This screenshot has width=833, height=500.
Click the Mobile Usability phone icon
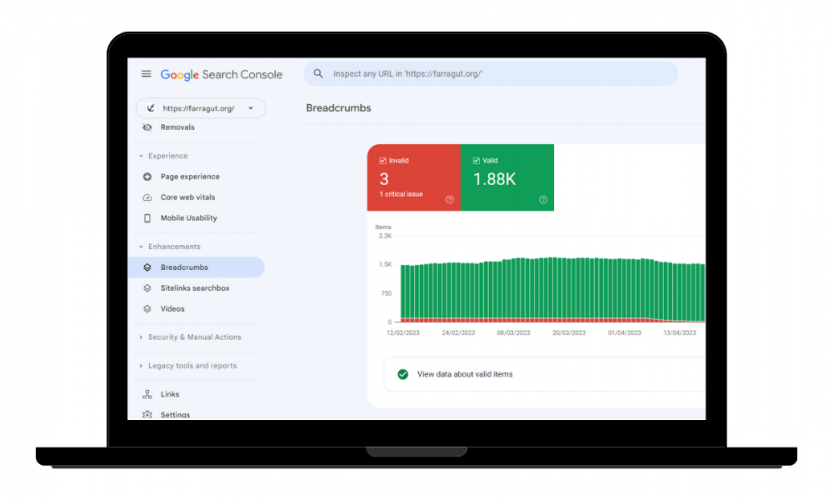[147, 218]
